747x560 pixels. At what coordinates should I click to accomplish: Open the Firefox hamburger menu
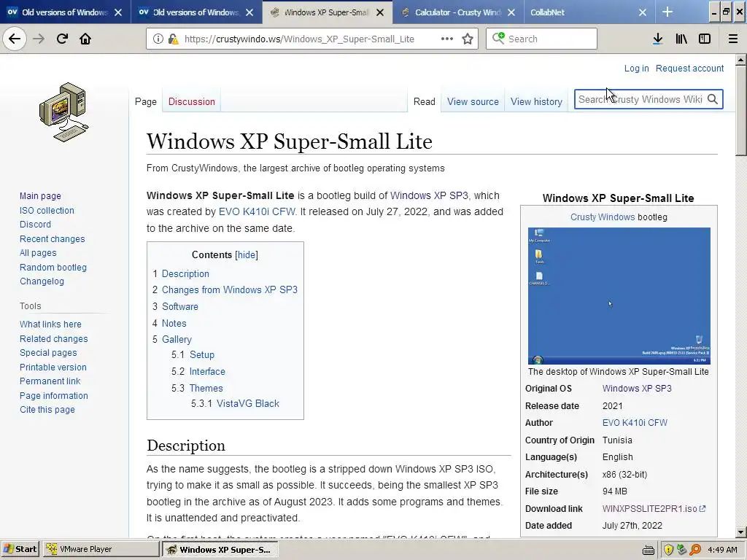click(x=732, y=39)
